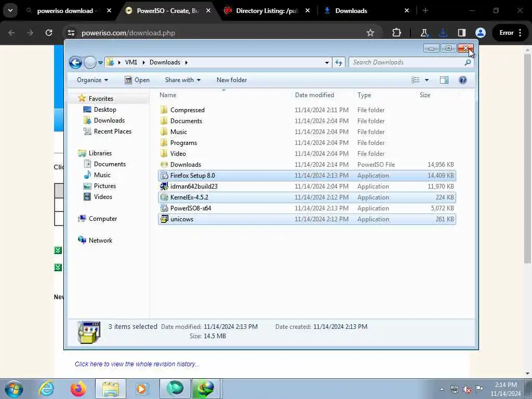Go back using Explorer's blue back arrow
The image size is (532, 399).
75,62
